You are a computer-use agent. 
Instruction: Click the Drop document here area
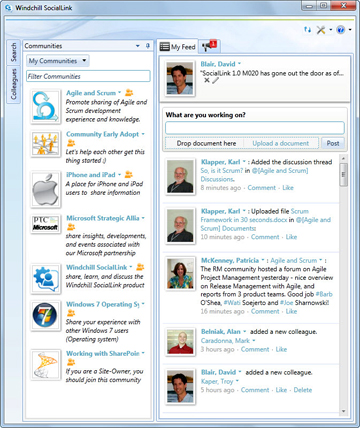[206, 143]
